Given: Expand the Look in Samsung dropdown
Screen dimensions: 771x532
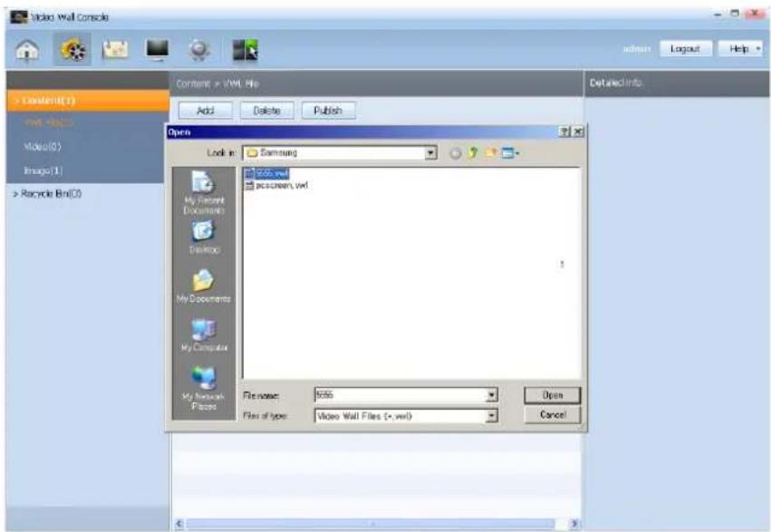Looking at the screenshot, I should 430,153.
